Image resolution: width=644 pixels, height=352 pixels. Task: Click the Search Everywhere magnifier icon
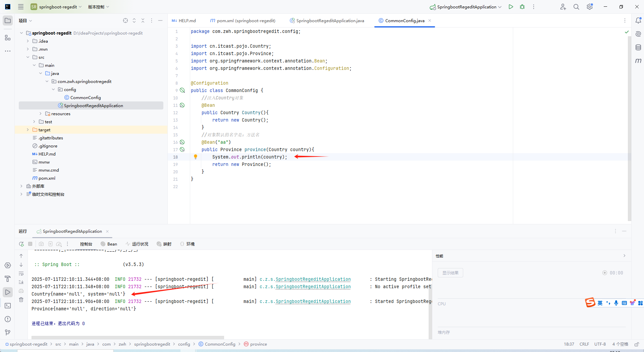coord(576,7)
